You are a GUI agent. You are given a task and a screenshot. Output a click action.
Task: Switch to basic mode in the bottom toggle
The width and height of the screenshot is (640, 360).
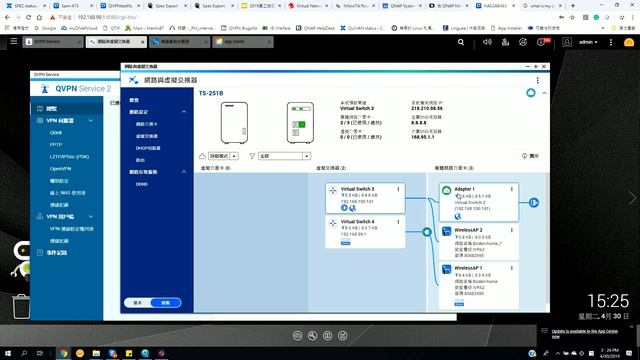(x=138, y=303)
